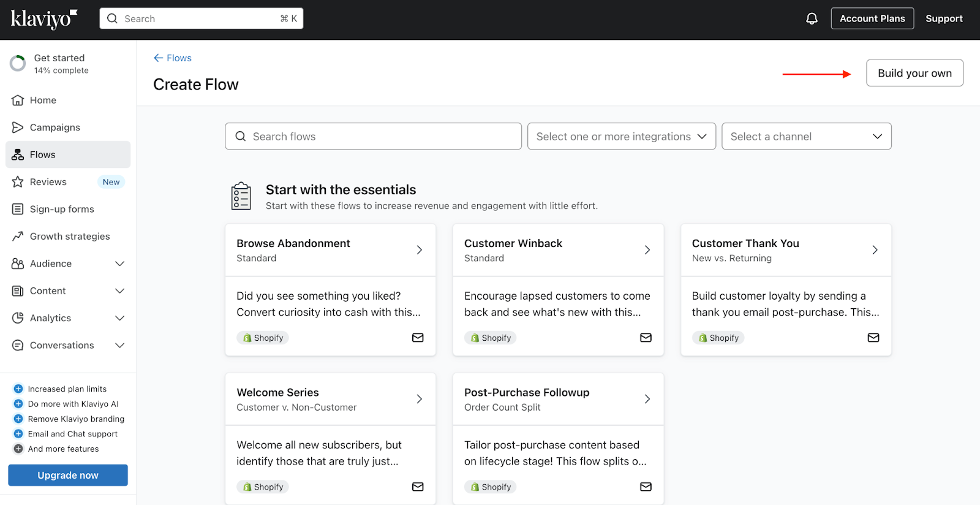The width and height of the screenshot is (980, 505).
Task: Open Sign-up forms in the sidebar
Action: [68, 209]
